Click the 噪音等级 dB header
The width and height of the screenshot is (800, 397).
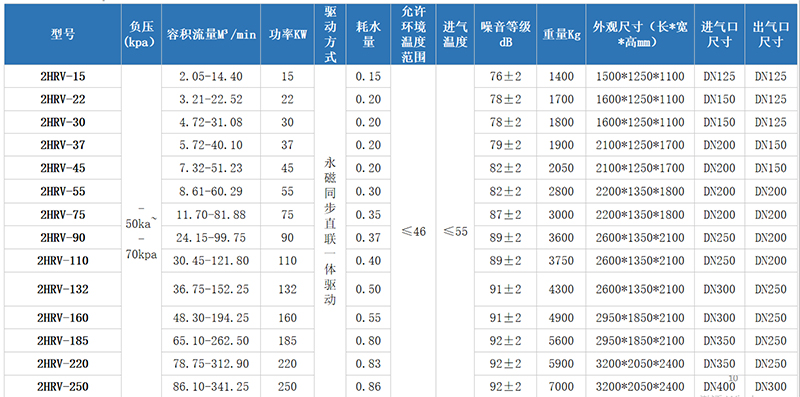(x=505, y=34)
